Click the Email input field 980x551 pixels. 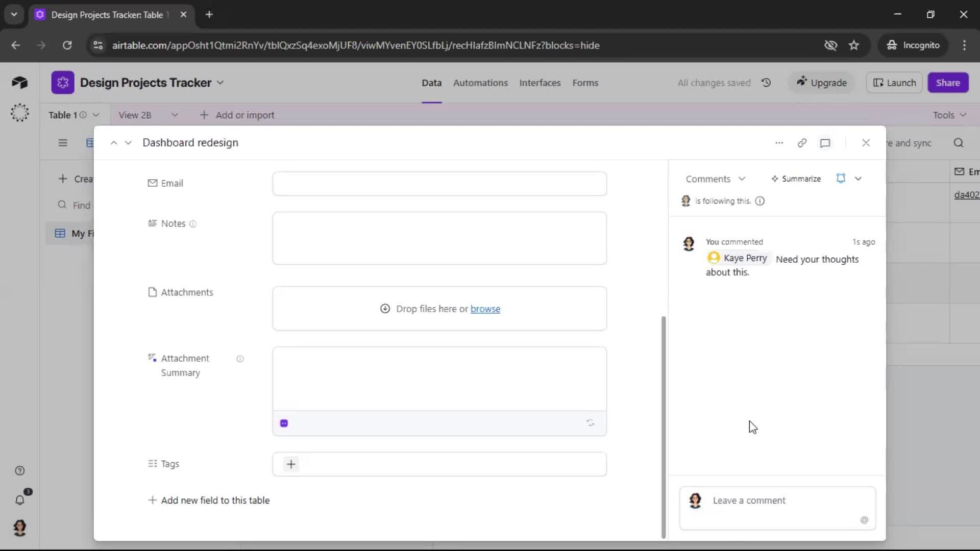click(439, 184)
